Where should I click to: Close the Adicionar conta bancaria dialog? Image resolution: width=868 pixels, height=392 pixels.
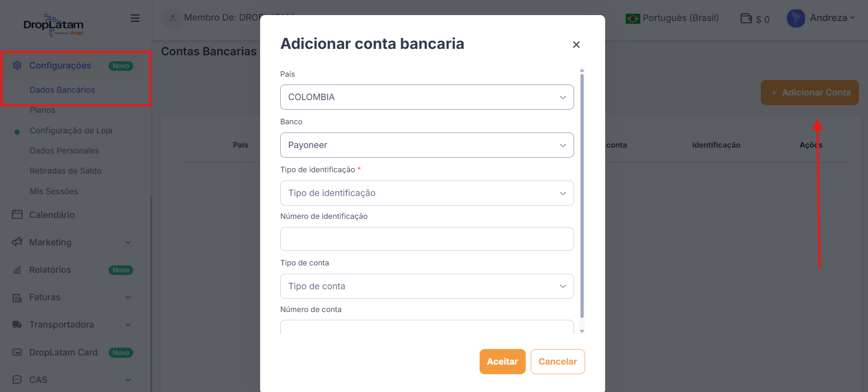pyautogui.click(x=576, y=44)
